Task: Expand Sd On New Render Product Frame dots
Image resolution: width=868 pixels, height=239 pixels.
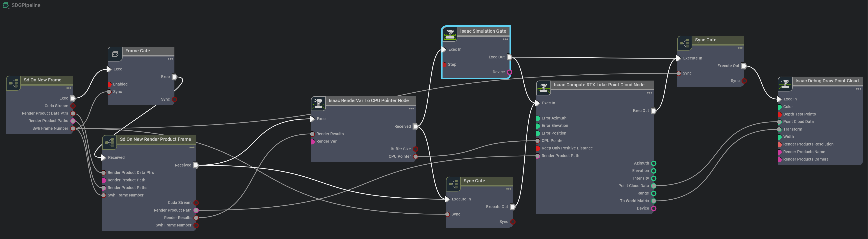Action: click(x=192, y=147)
